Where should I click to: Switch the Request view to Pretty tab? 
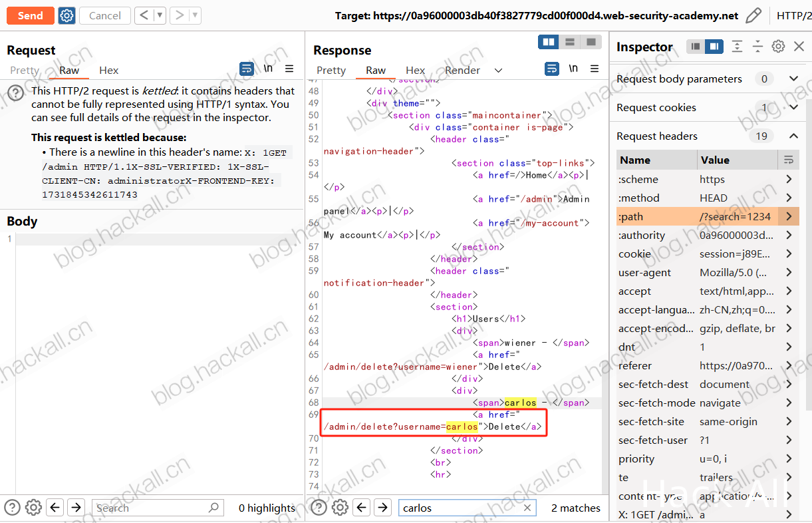[25, 70]
